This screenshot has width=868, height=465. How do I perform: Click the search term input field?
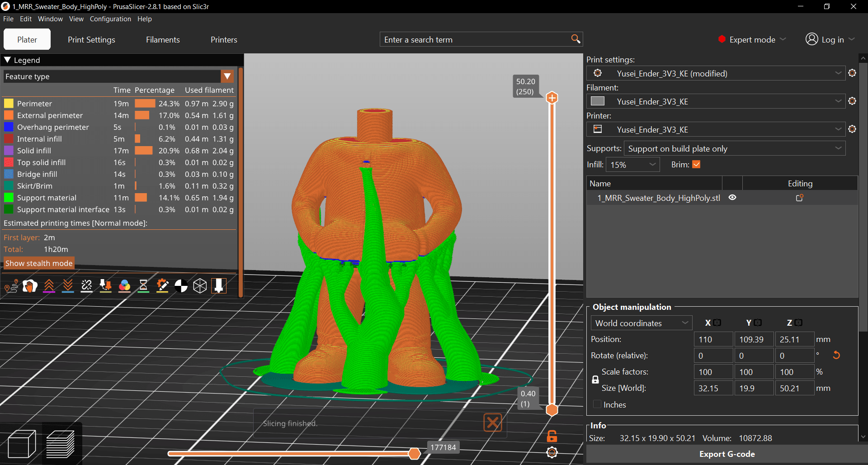pos(475,39)
